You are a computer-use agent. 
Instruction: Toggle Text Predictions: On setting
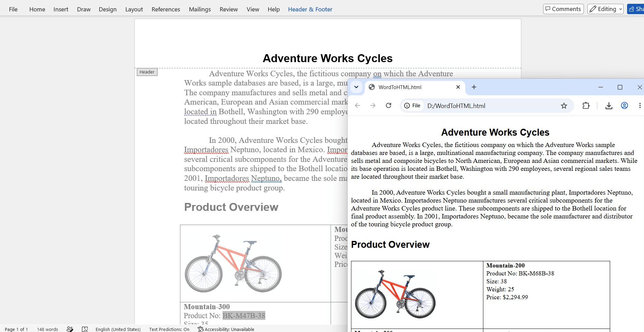(x=169, y=329)
